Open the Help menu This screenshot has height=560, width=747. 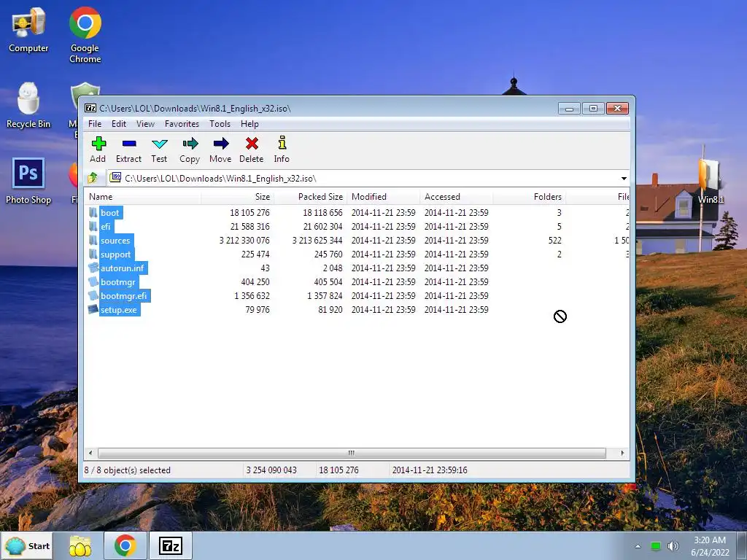point(249,124)
